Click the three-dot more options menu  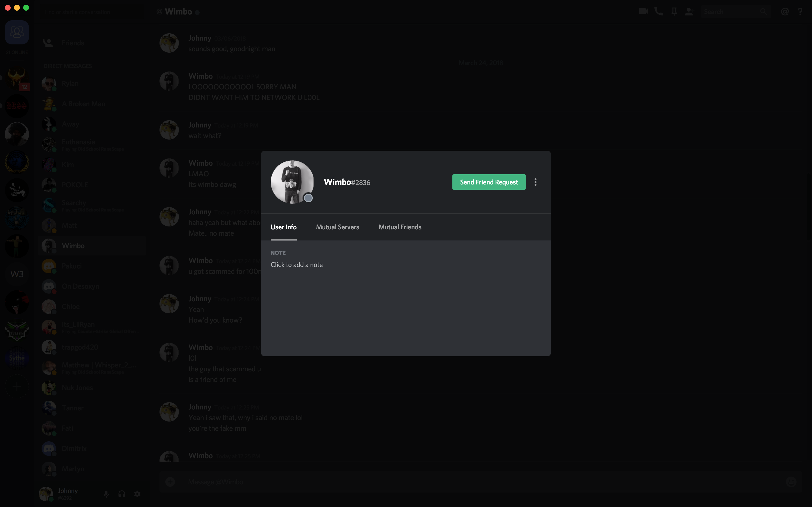[535, 182]
